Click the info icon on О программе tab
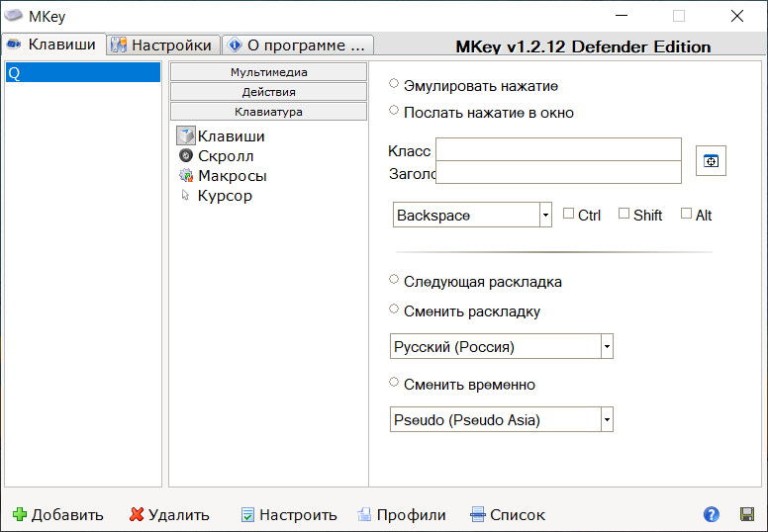768x532 pixels. click(x=236, y=44)
